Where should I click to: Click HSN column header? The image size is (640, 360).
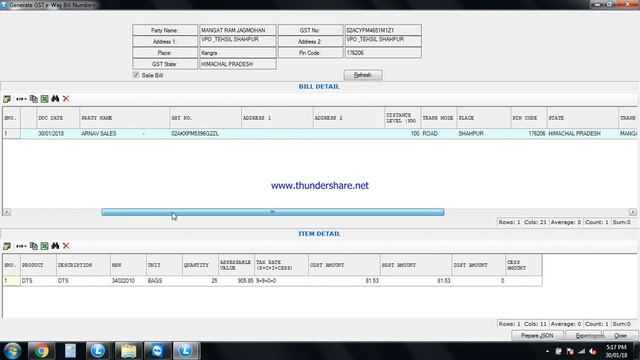(x=128, y=265)
